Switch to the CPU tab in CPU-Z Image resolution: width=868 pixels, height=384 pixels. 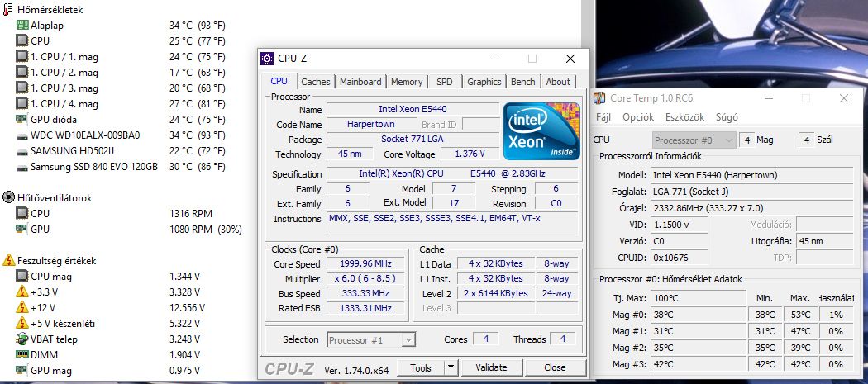pyautogui.click(x=279, y=81)
